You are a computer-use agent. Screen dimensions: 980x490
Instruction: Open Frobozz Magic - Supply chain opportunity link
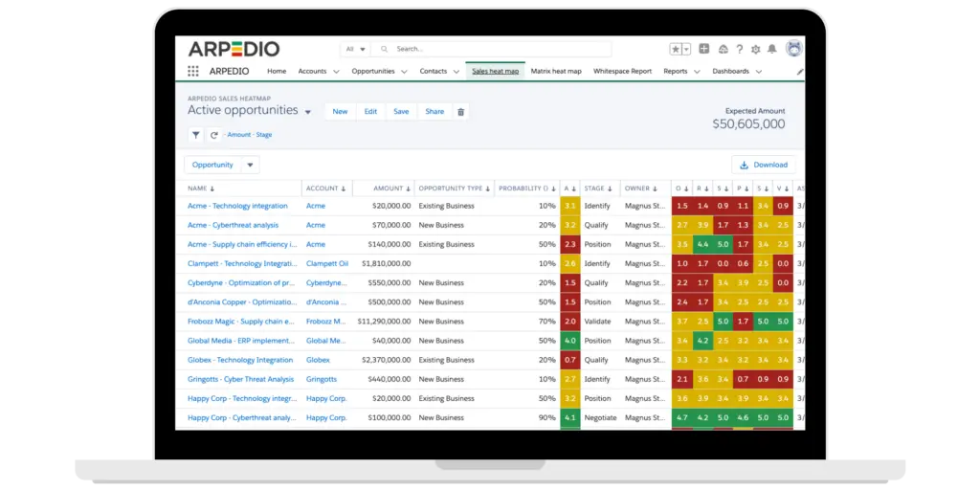coord(240,322)
